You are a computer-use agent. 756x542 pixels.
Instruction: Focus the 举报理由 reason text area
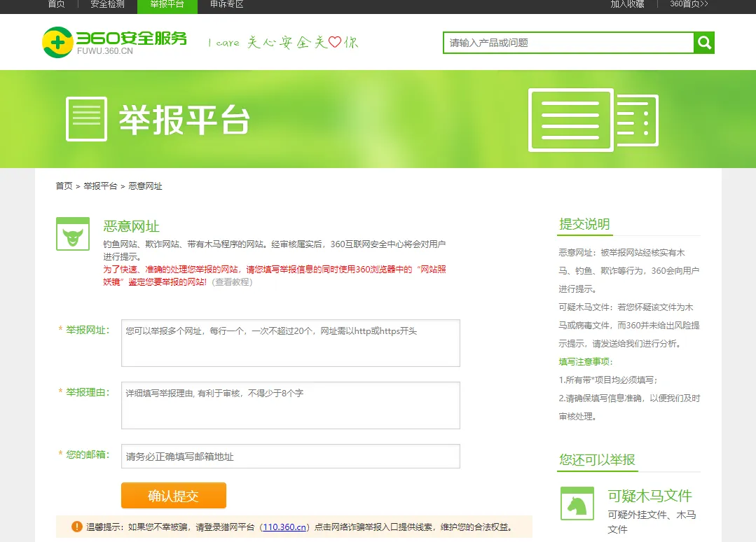291,405
